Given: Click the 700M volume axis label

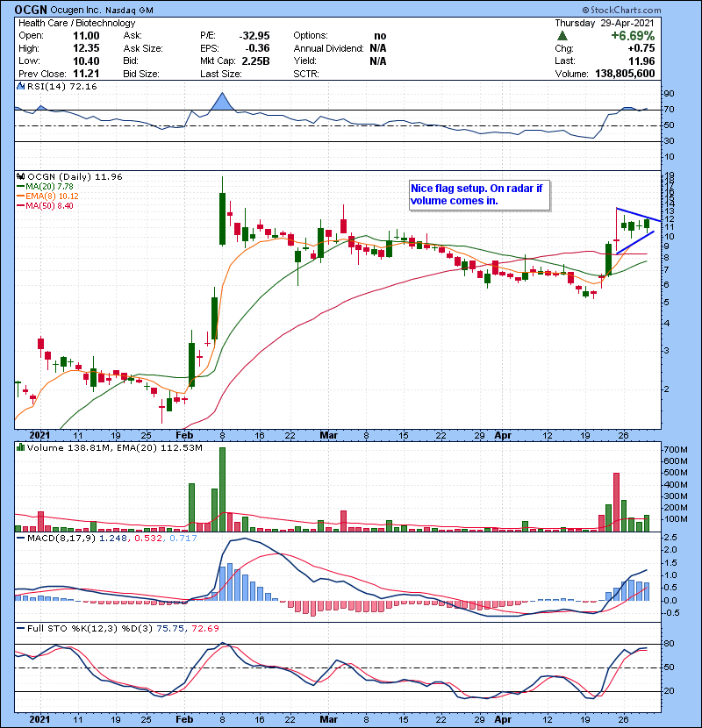Looking at the screenshot, I should (x=676, y=450).
